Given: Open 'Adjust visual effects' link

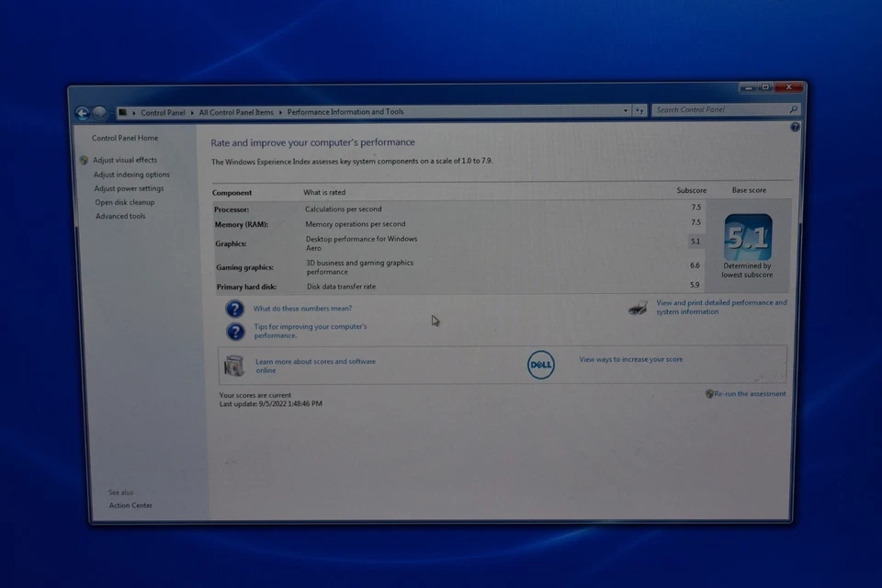Looking at the screenshot, I should pos(125,161).
